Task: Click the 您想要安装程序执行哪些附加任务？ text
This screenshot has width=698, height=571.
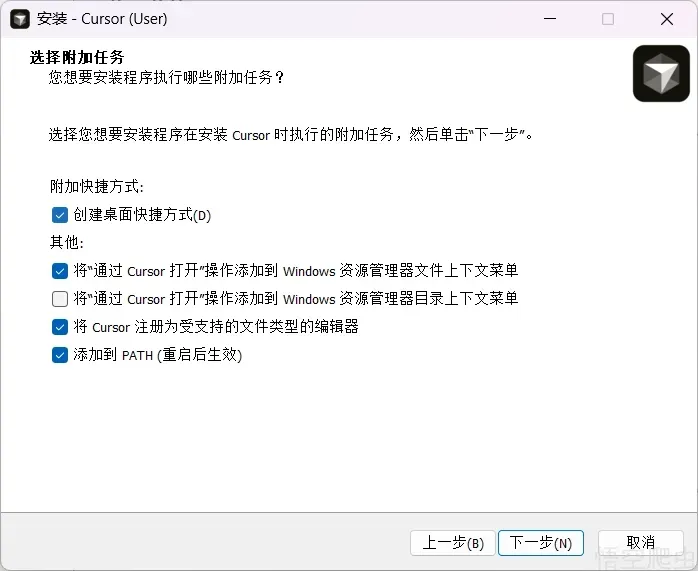Action: 166,77
